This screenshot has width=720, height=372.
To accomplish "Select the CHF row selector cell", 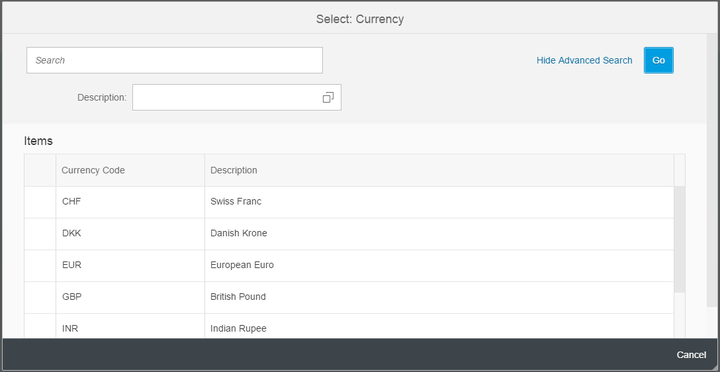I will tap(40, 202).
